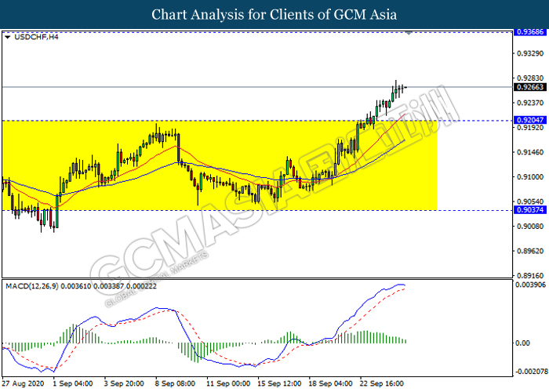Image resolution: width=549 pixels, height=392 pixels.
Task: Click the 3 Sep 20:00 time label
Action: 124,383
